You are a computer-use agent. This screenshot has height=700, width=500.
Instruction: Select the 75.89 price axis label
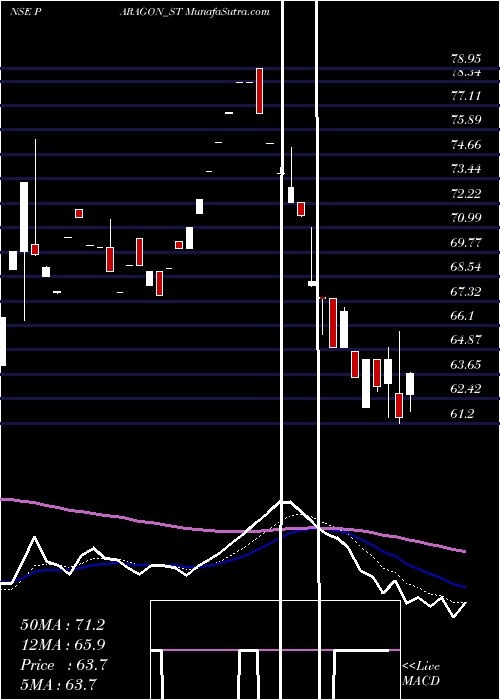pos(466,120)
